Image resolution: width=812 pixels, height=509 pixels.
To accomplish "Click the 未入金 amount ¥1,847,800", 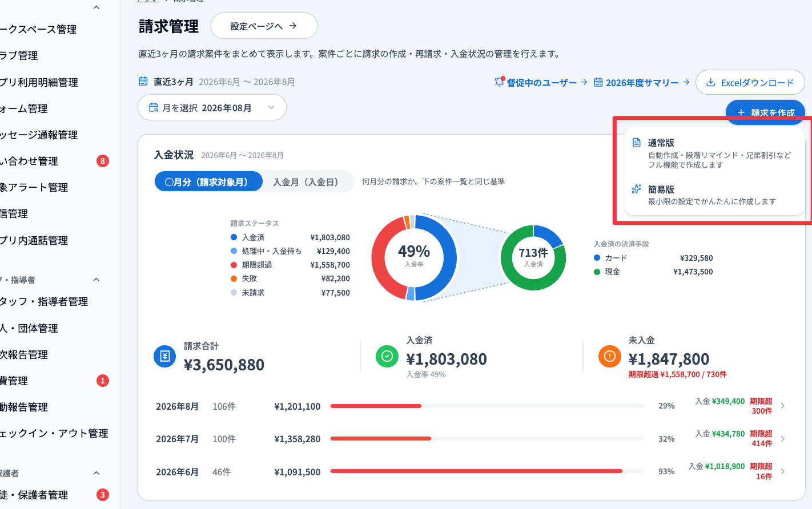I will pos(669,359).
